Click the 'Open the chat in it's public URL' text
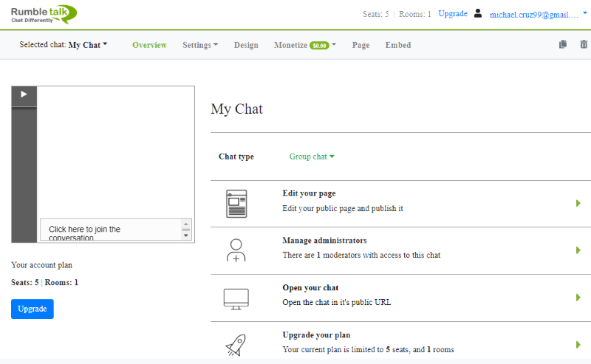This screenshot has width=591, height=364. (337, 302)
